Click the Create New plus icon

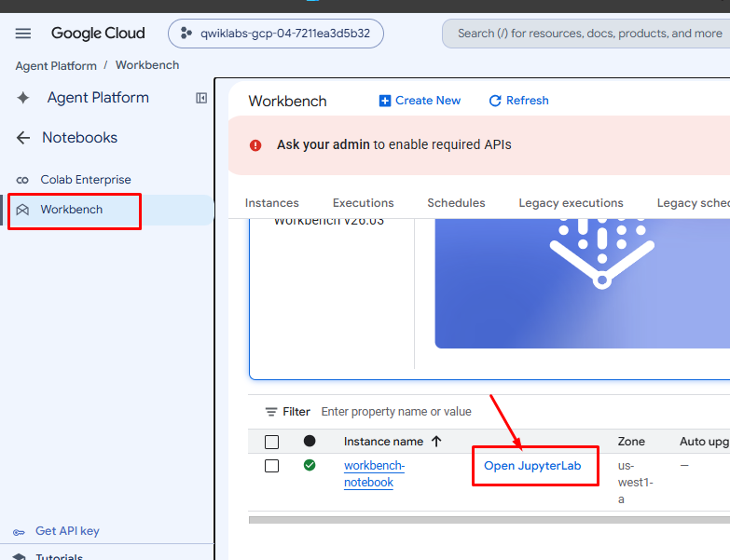[384, 101]
